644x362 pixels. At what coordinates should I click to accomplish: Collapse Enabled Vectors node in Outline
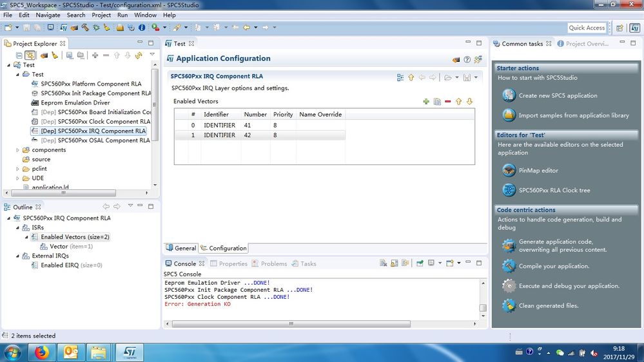tap(26, 237)
